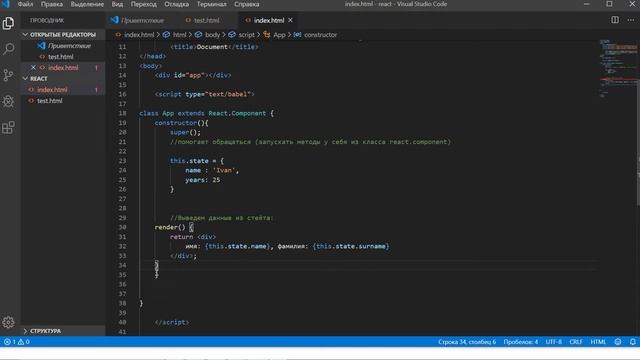Open the feedback smiley in status bar
This screenshot has width=640, height=360.
pyautogui.click(x=618, y=342)
